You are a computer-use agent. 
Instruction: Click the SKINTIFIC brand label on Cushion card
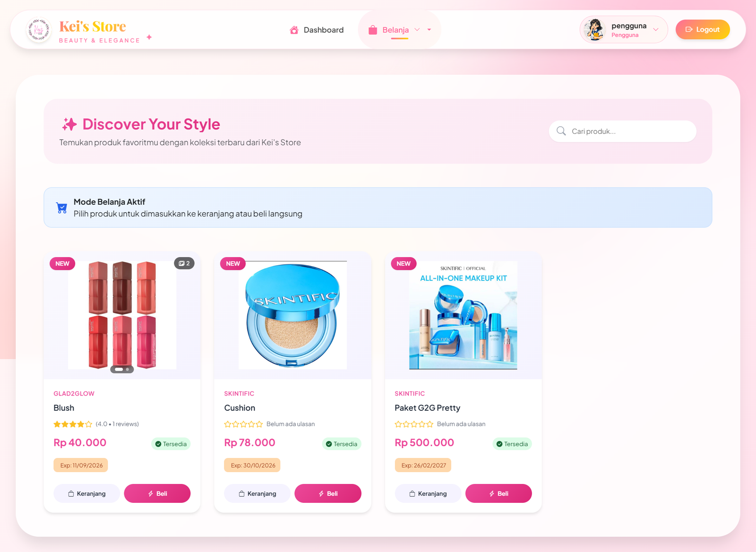click(x=239, y=394)
